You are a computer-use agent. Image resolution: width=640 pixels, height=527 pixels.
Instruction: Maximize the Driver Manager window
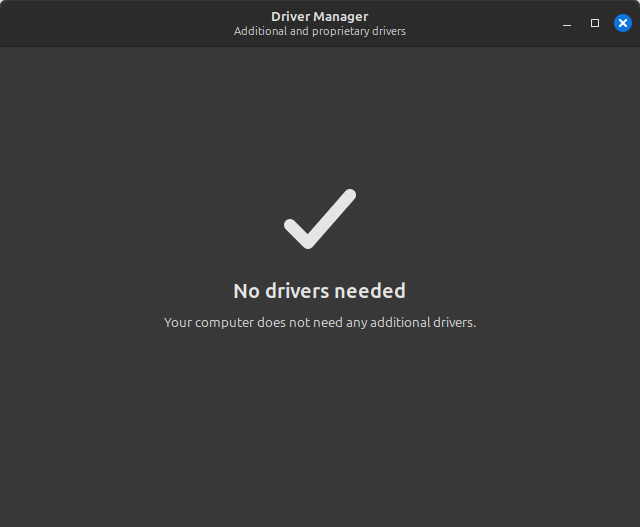595,23
